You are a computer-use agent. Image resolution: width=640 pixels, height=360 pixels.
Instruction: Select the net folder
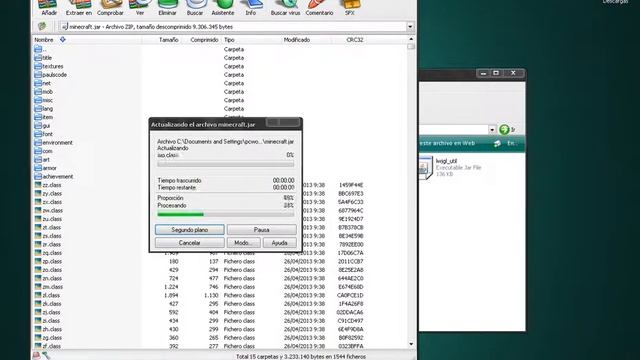(42, 83)
